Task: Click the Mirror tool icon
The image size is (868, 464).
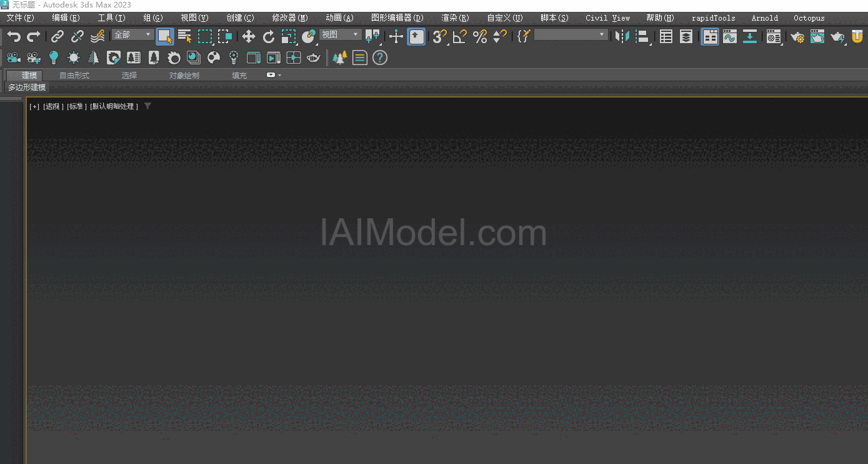Action: [x=622, y=36]
